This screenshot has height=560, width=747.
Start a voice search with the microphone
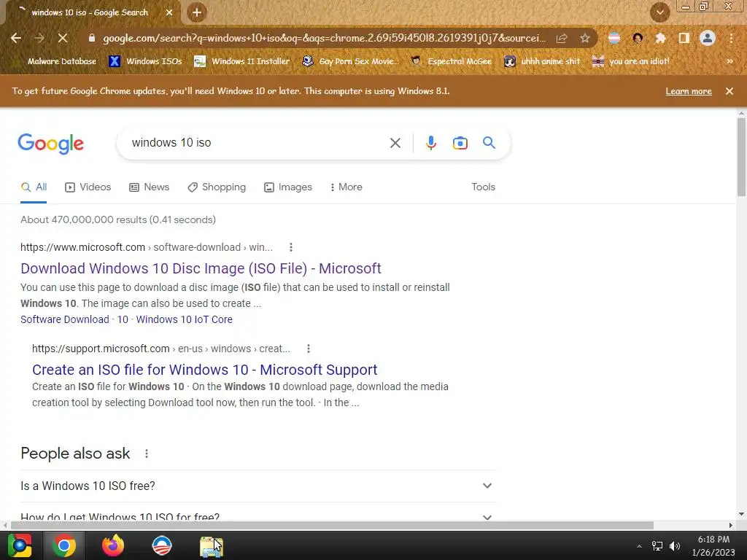[x=431, y=143]
